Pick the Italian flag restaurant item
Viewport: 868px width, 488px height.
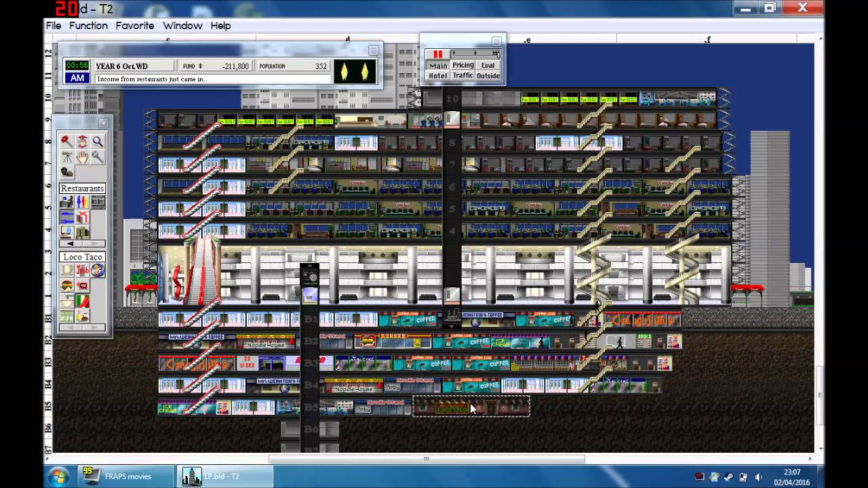tap(82, 300)
